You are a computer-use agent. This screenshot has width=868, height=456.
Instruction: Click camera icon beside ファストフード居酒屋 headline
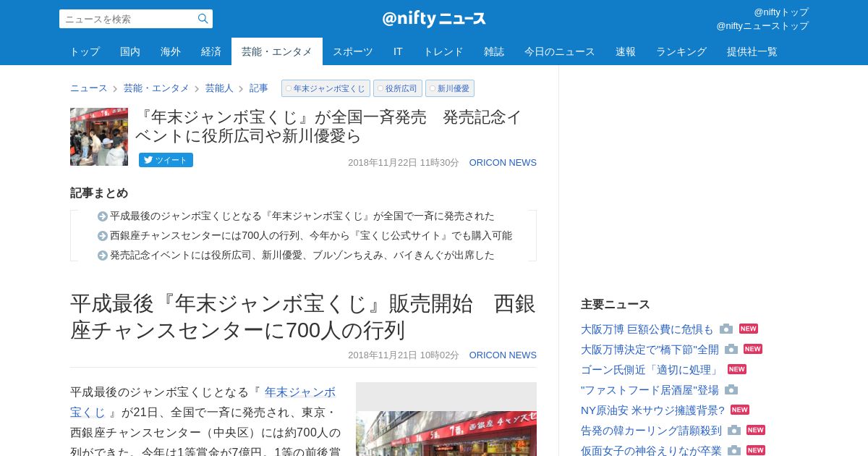click(x=731, y=389)
